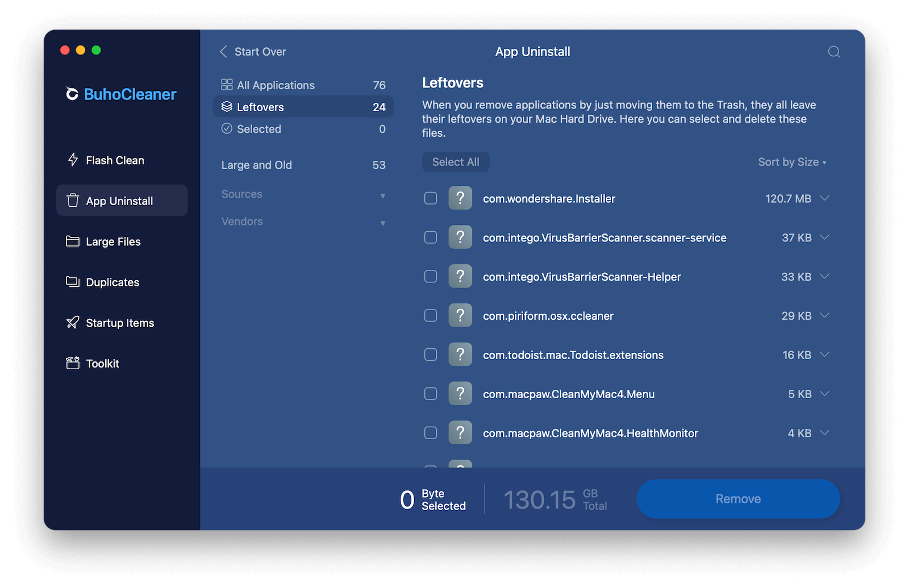
Task: Open Flash Clean in the sidebar
Action: coord(122,160)
